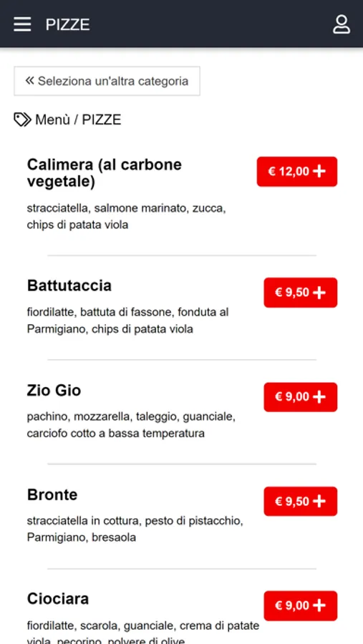Add Bronte pizza for € 9,50
Viewport: 363px width, 644px height.
pyautogui.click(x=301, y=501)
